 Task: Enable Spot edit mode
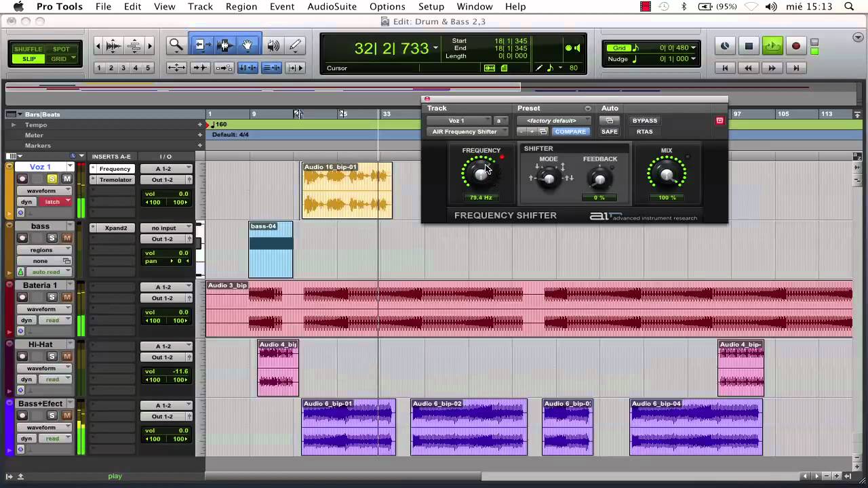[x=61, y=49]
